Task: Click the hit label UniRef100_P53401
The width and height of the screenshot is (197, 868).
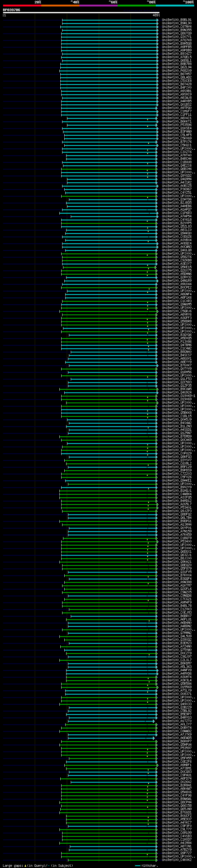Action: coord(176,508)
